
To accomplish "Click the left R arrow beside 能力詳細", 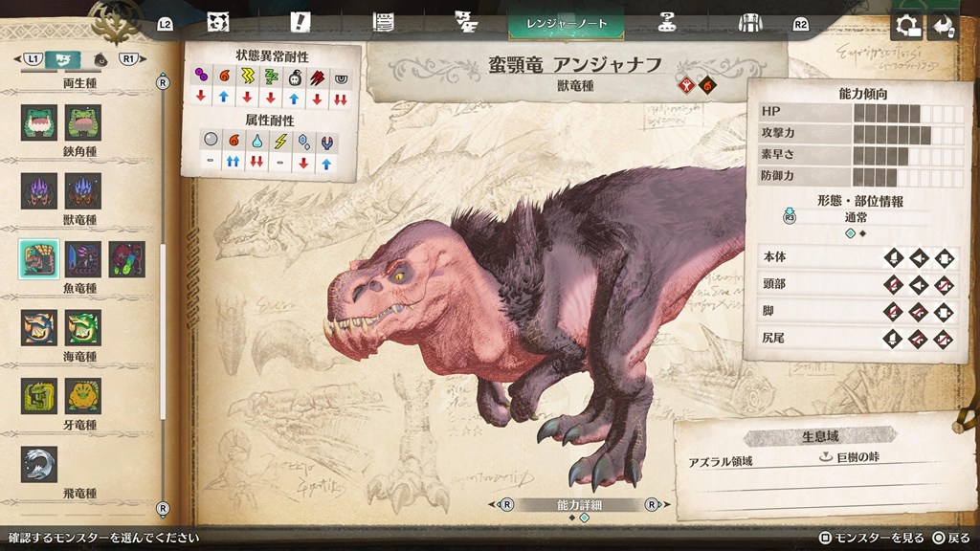I will coord(506,504).
